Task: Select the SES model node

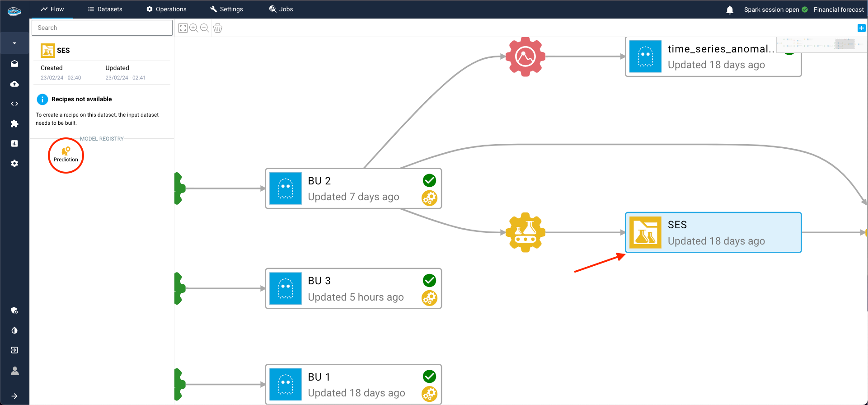Action: pyautogui.click(x=713, y=232)
